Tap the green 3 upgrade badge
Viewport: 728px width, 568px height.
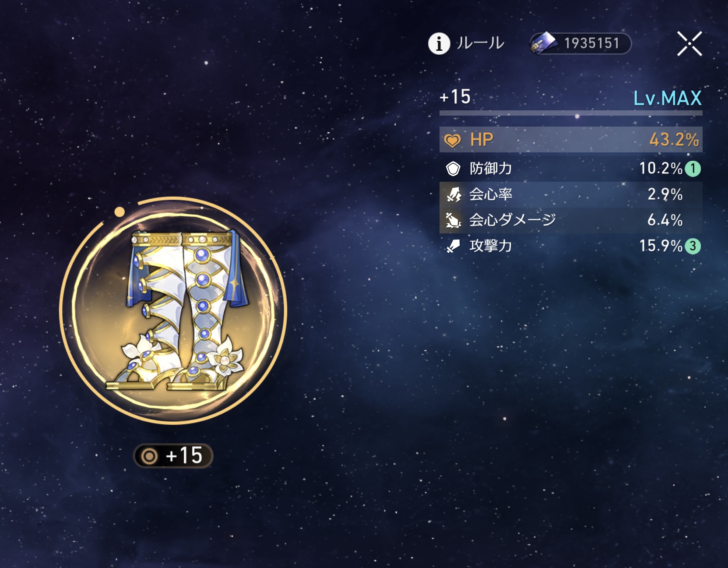693,246
